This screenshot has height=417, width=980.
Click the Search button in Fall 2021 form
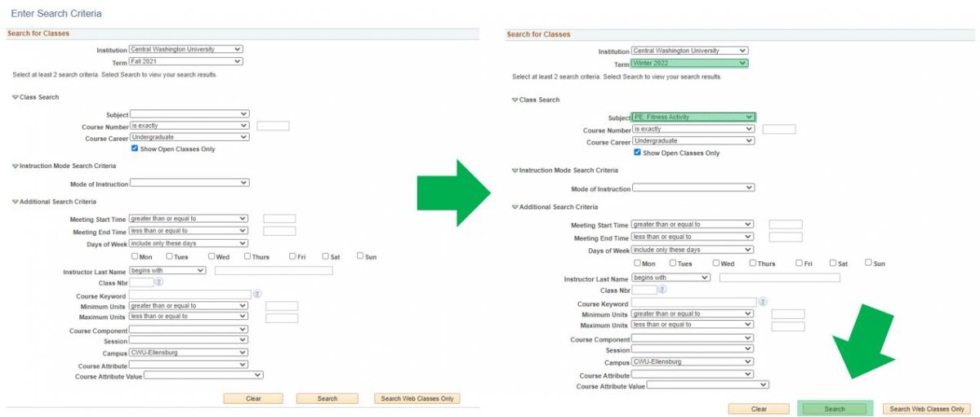point(327,398)
